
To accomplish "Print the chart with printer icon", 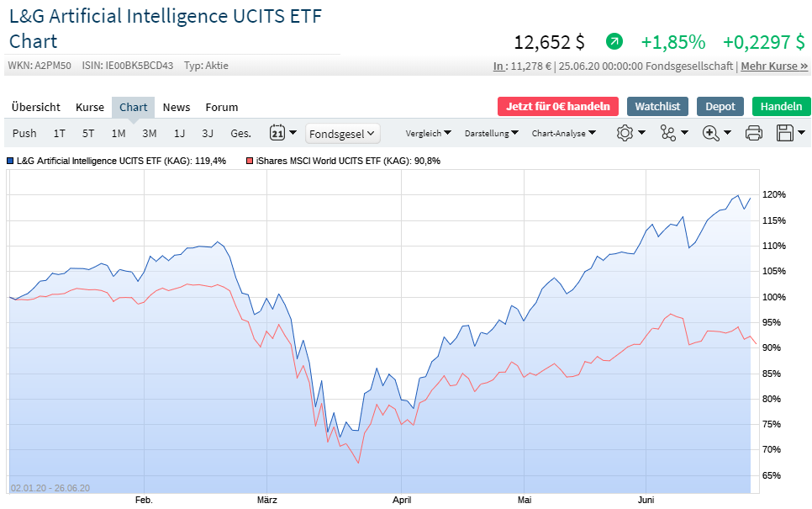I will click(x=754, y=133).
